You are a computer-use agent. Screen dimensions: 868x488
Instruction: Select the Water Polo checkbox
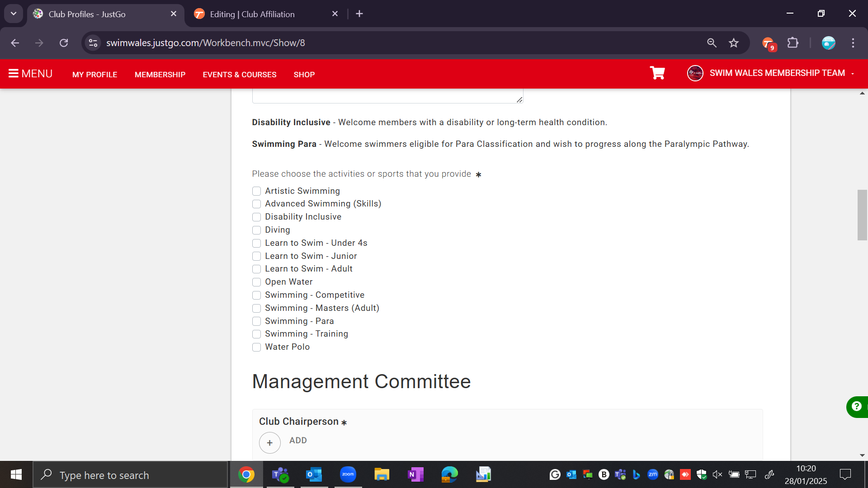pyautogui.click(x=256, y=347)
